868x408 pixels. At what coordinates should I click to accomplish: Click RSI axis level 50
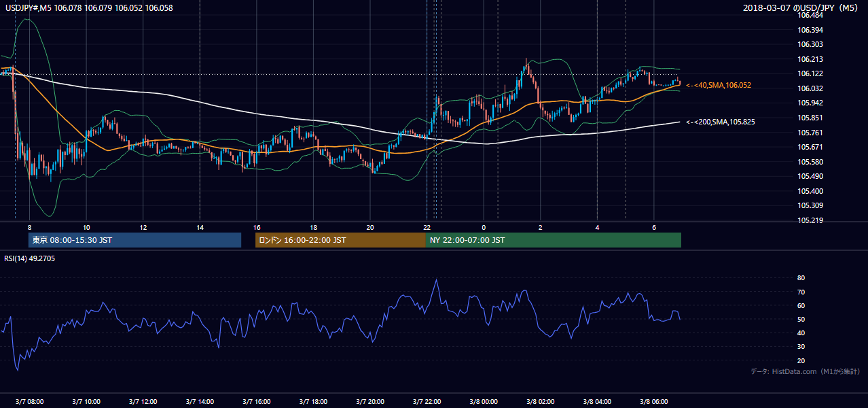pyautogui.click(x=801, y=319)
